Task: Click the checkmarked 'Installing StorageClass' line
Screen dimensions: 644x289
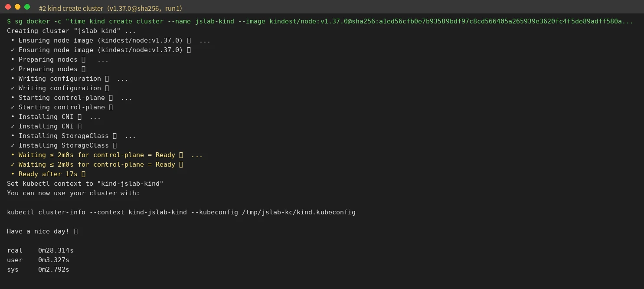Action: click(x=64, y=145)
